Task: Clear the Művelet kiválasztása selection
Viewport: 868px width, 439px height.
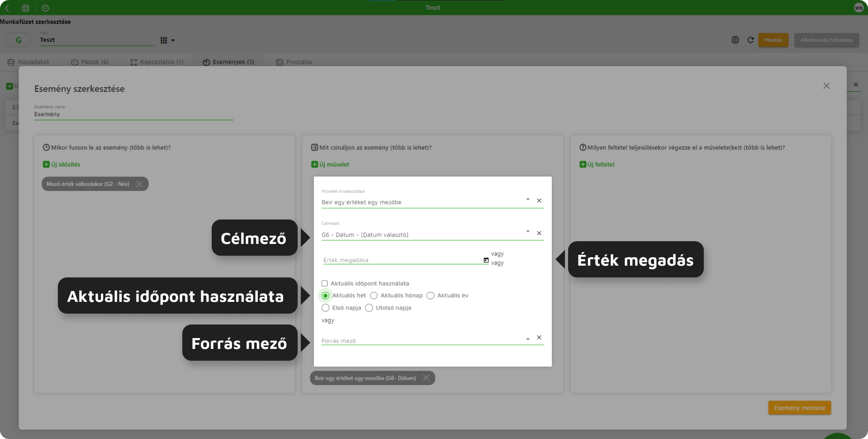Action: coord(539,200)
